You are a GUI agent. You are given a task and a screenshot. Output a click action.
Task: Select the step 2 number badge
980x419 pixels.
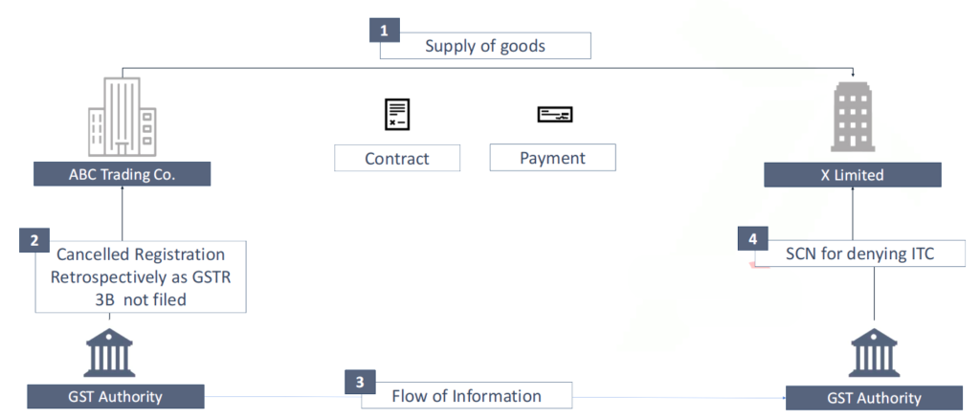[34, 240]
